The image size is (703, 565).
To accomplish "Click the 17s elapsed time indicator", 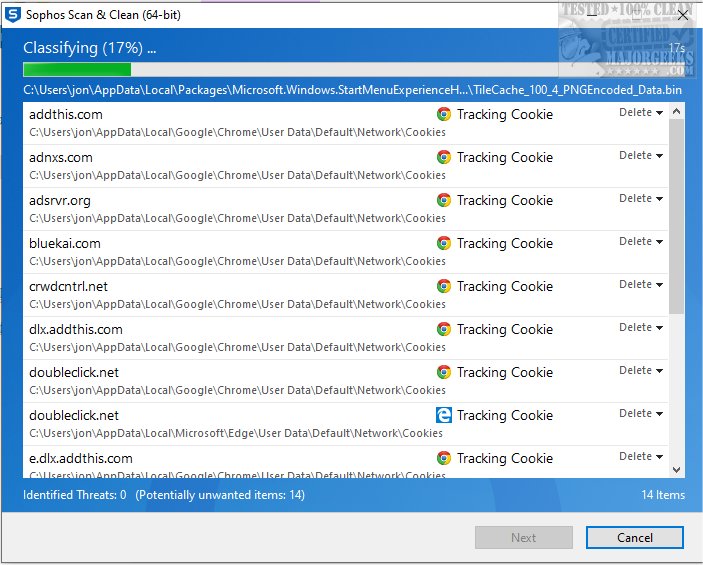I will click(x=677, y=48).
